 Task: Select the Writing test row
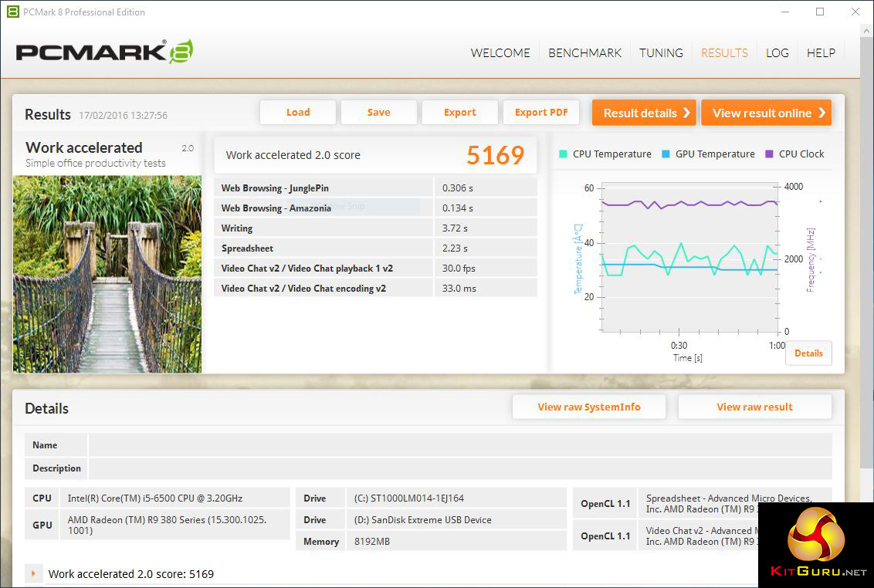pyautogui.click(x=375, y=228)
